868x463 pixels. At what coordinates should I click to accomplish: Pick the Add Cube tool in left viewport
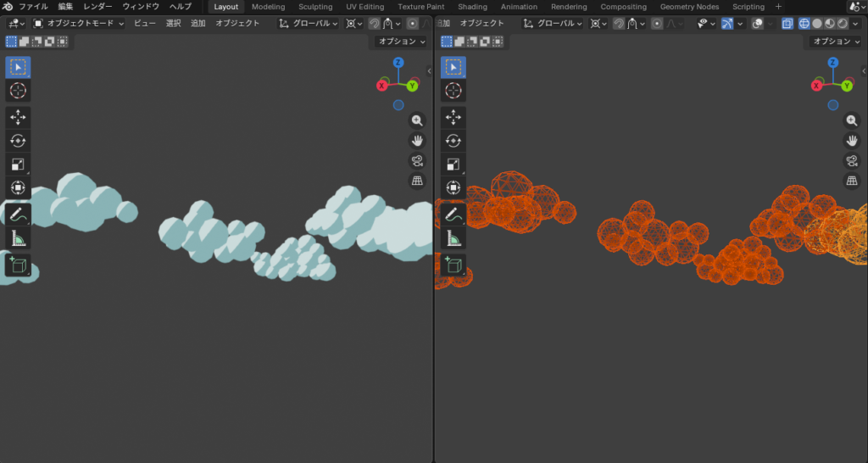click(x=18, y=265)
